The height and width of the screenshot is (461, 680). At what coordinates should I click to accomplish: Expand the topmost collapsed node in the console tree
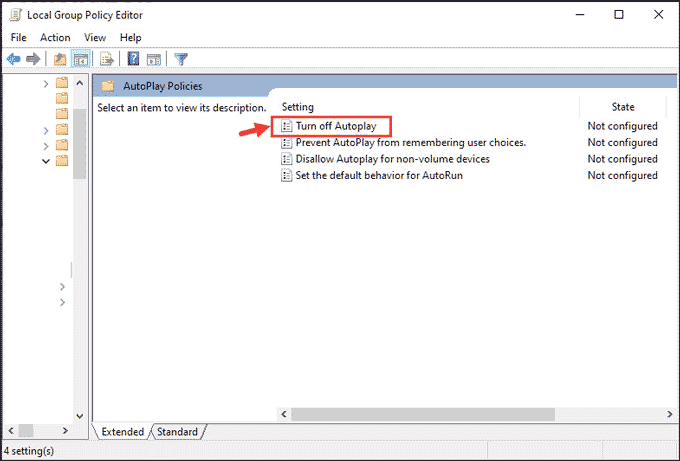(46, 84)
